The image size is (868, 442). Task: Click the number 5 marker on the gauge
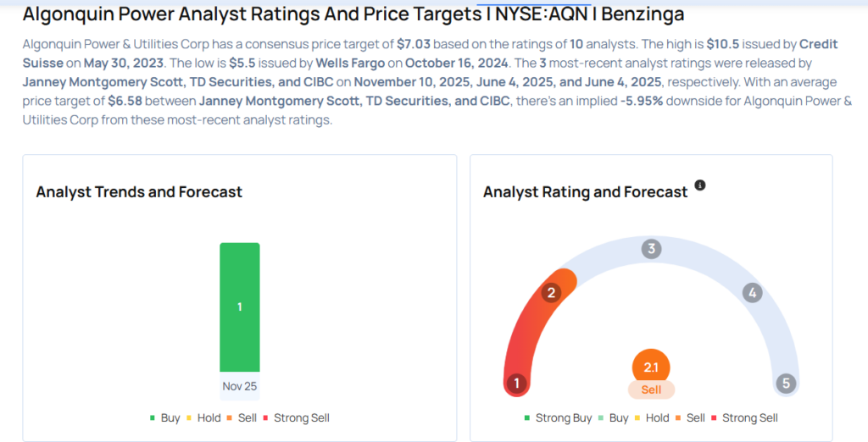tap(786, 383)
